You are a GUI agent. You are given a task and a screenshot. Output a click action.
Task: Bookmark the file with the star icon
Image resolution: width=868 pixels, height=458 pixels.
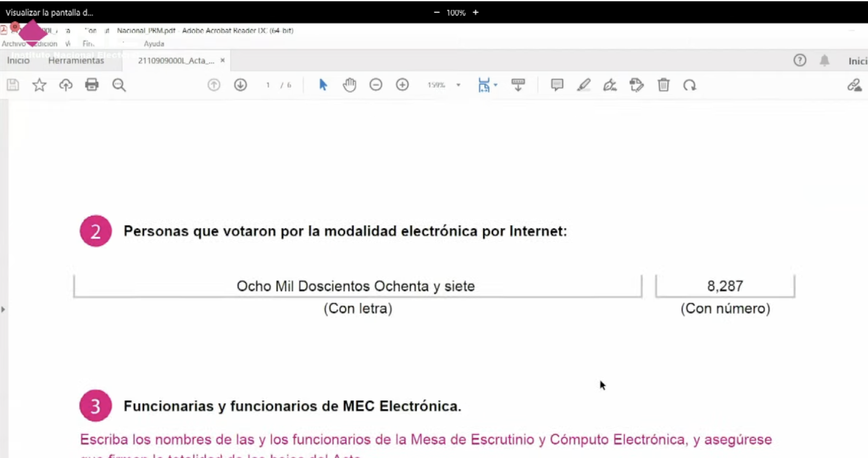[x=39, y=85]
